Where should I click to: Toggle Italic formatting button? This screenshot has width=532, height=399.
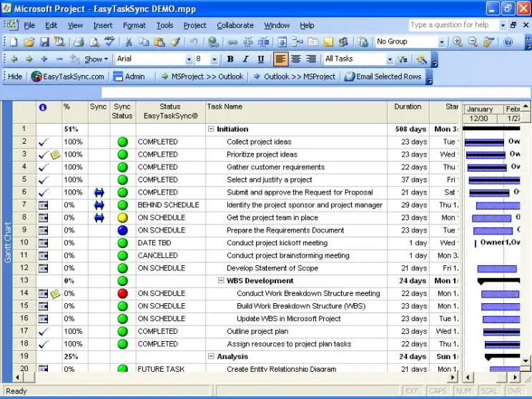coord(245,59)
